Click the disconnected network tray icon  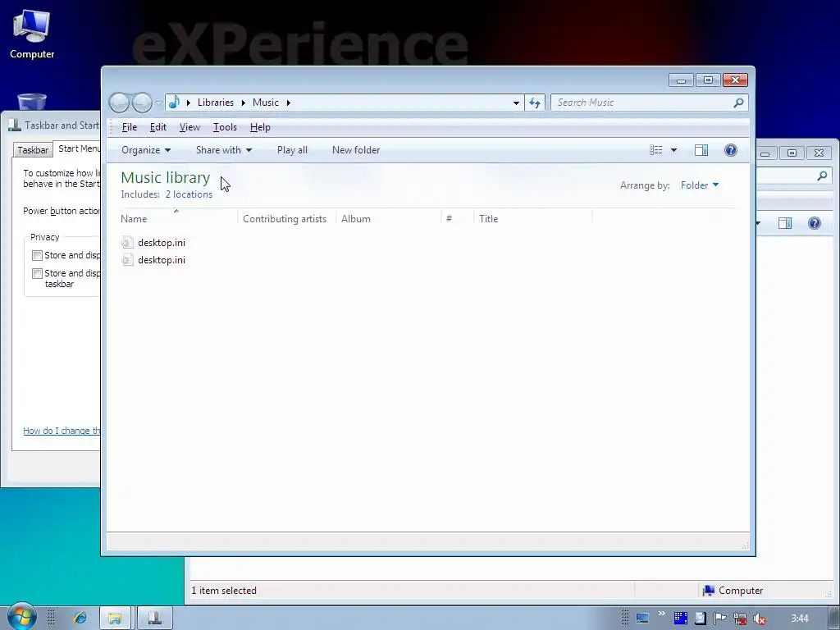tap(740, 619)
